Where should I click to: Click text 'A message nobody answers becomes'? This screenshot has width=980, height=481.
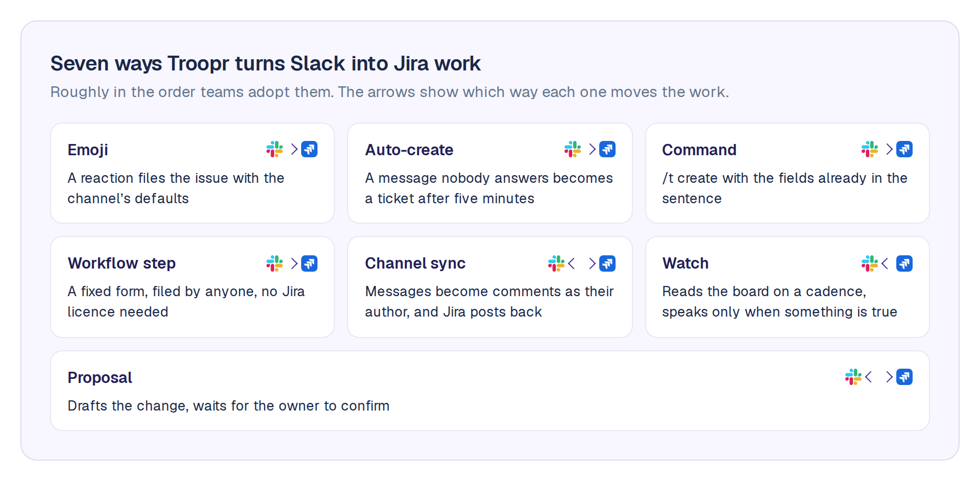489,178
